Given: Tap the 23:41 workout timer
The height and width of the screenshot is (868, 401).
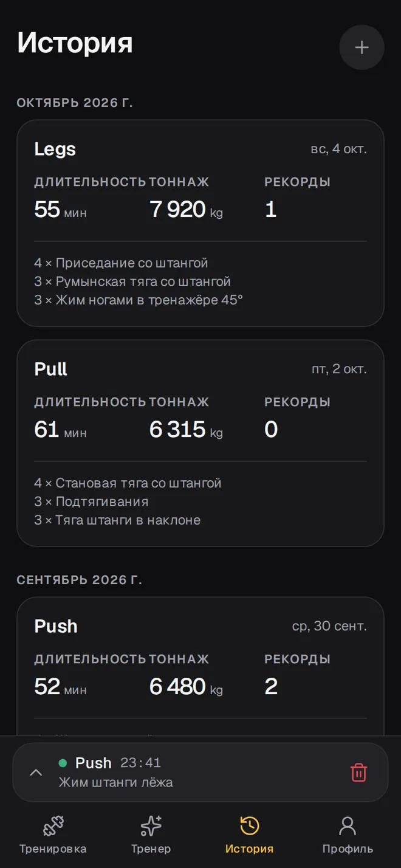Looking at the screenshot, I should [140, 763].
